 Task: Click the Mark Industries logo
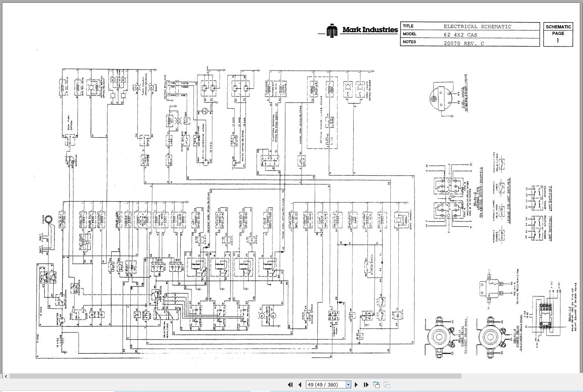362,30
